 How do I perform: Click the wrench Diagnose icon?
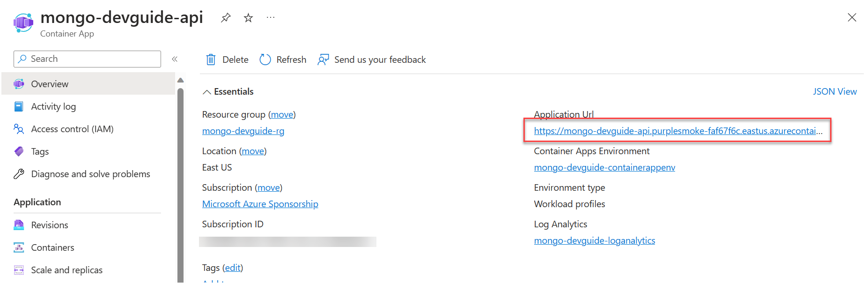[19, 174]
